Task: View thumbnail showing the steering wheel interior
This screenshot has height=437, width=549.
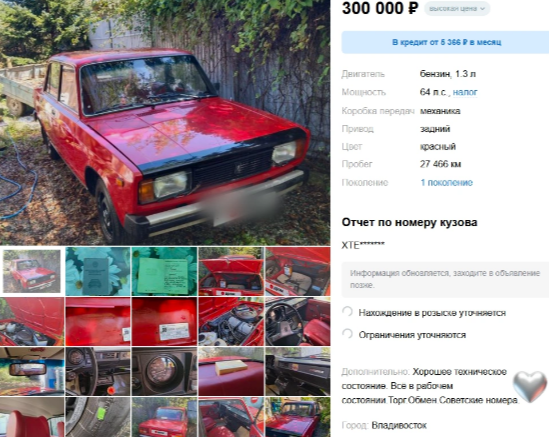Action: coord(298,321)
